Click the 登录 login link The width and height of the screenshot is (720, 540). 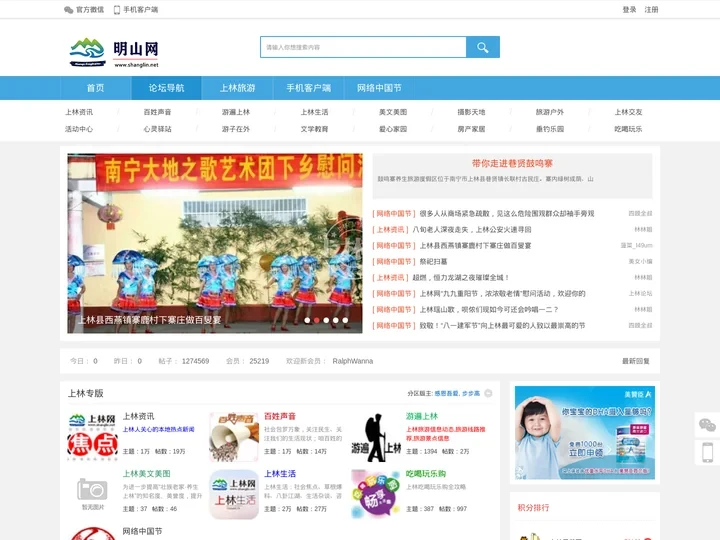[630, 10]
